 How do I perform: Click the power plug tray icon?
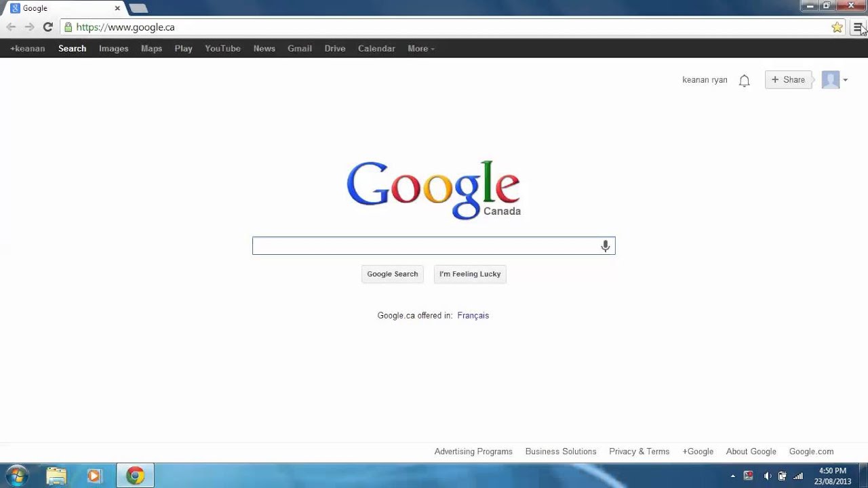pos(782,476)
